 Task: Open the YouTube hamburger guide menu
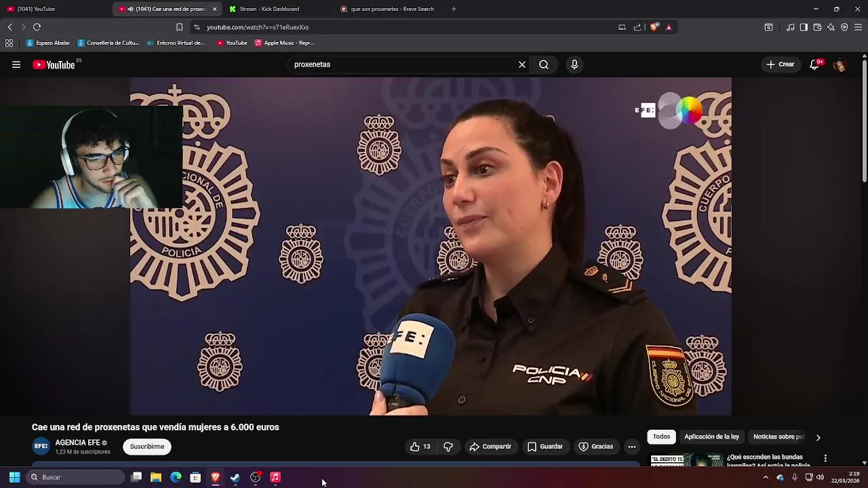(x=16, y=64)
